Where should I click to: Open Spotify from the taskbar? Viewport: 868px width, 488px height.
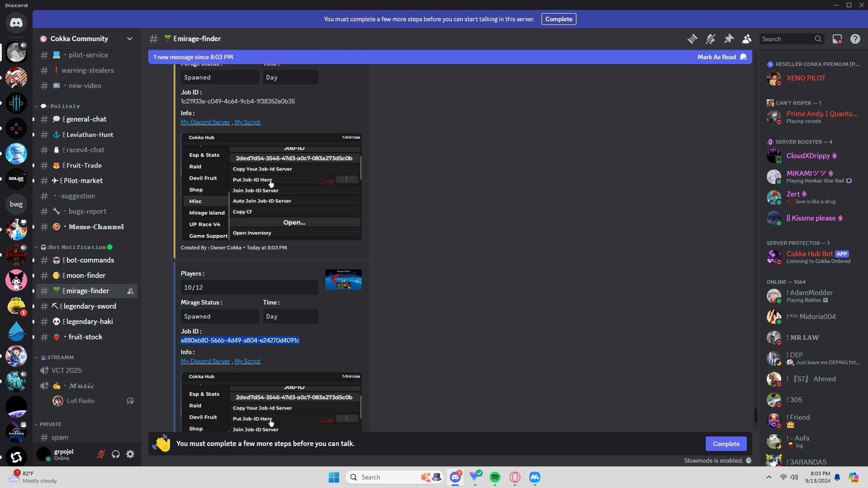tap(495, 477)
